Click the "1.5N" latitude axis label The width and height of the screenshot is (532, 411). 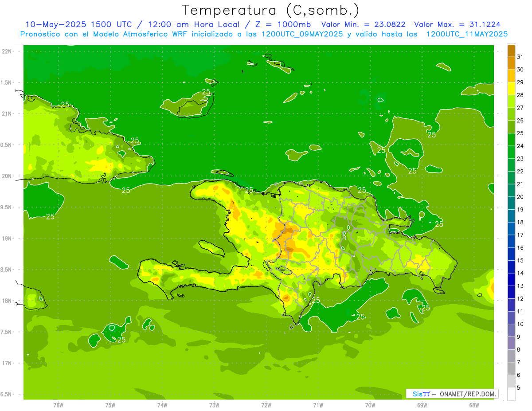(x=7, y=83)
